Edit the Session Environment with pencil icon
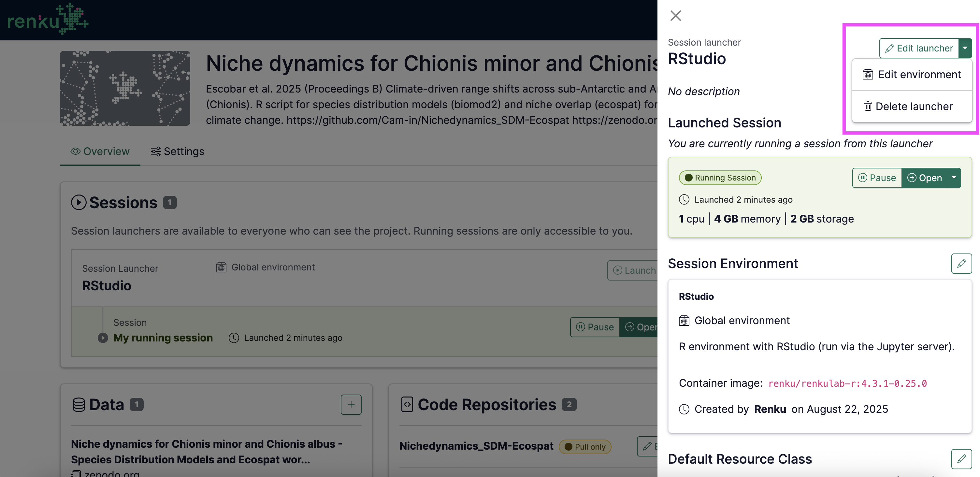This screenshot has height=477, width=980. pyautogui.click(x=961, y=263)
